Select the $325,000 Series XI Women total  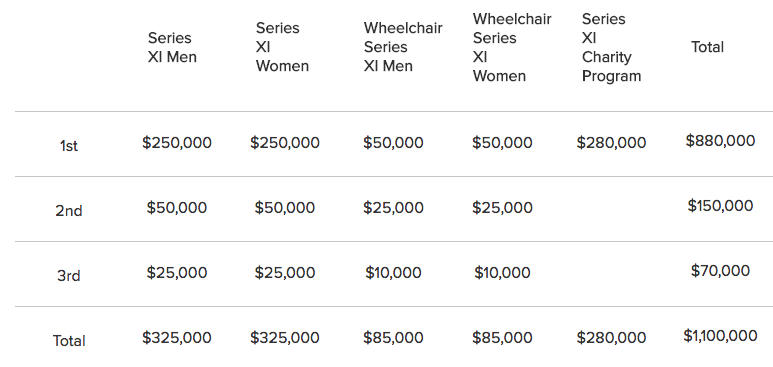[285, 338]
